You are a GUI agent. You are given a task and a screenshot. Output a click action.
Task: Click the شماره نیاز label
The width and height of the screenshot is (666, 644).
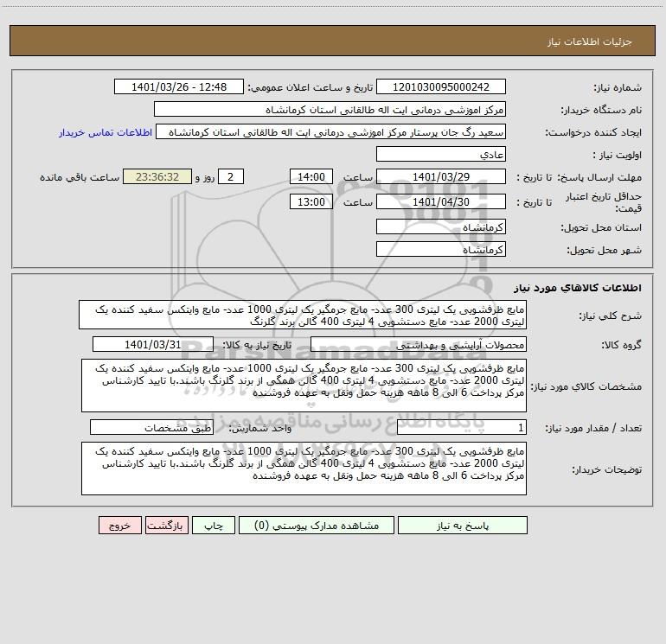618,87
